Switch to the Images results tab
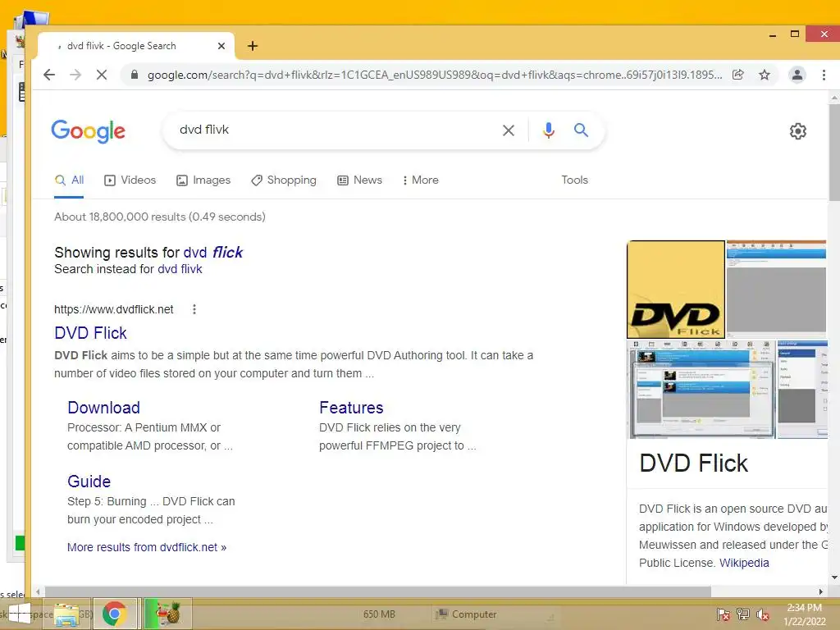The height and width of the screenshot is (630, 840). pyautogui.click(x=203, y=180)
